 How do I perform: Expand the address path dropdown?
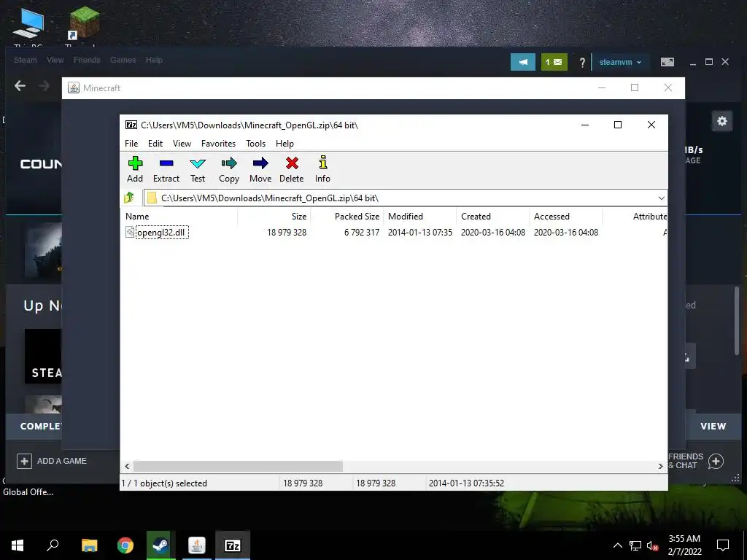tap(661, 198)
